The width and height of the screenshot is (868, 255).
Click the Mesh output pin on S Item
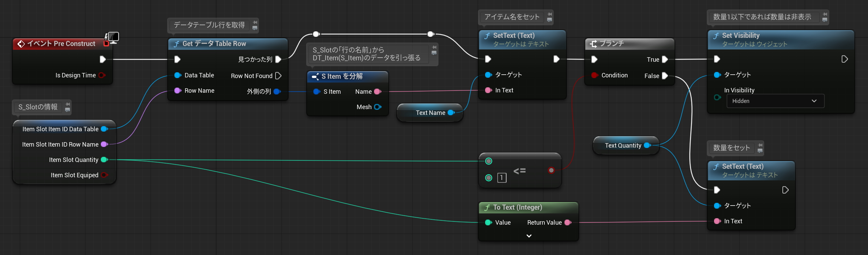click(377, 107)
